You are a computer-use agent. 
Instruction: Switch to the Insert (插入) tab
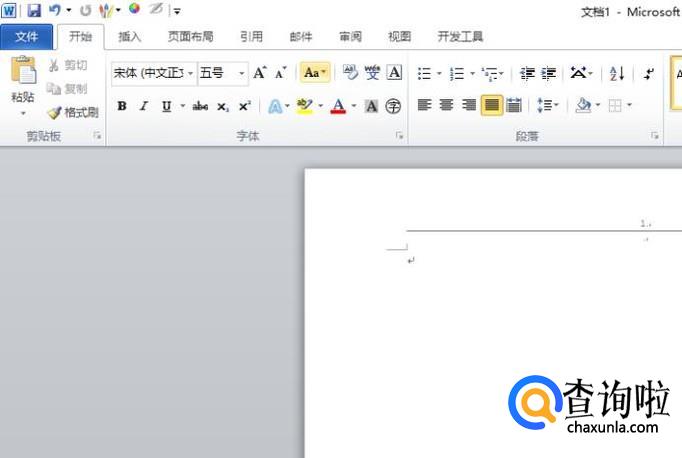130,37
